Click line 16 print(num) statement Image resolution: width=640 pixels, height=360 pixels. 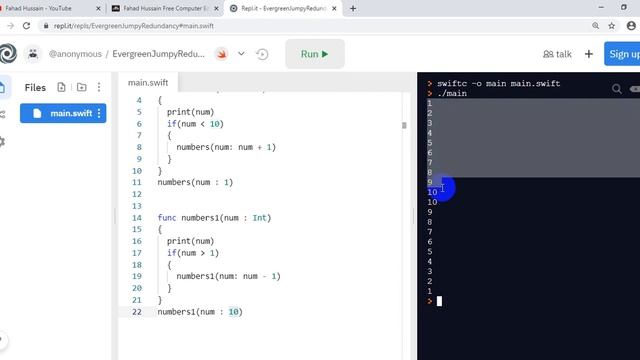190,241
